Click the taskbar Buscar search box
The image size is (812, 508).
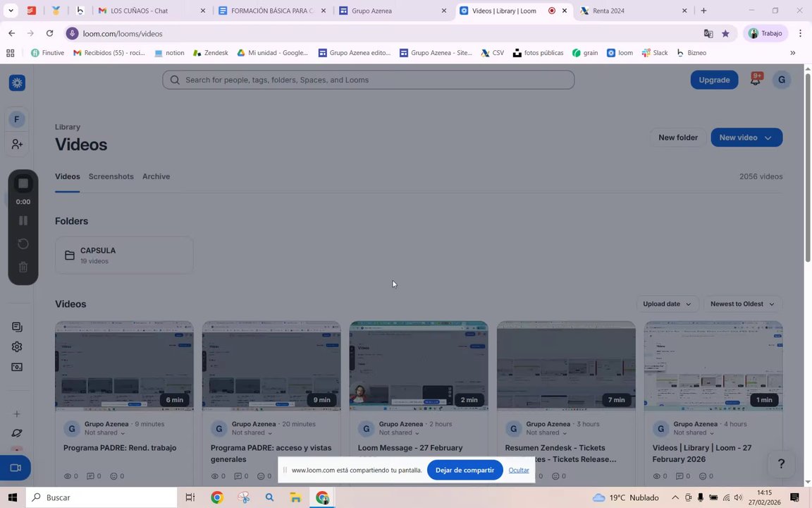(101, 497)
